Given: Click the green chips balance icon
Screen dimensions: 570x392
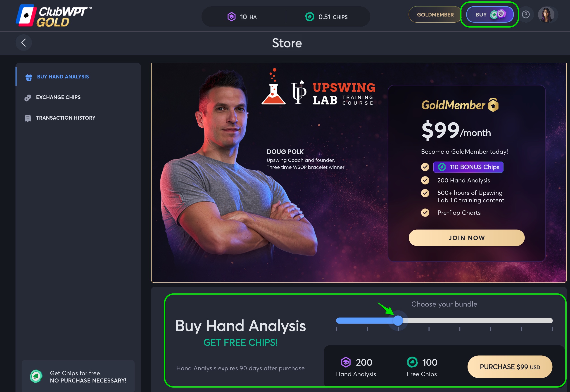Looking at the screenshot, I should 310,17.
